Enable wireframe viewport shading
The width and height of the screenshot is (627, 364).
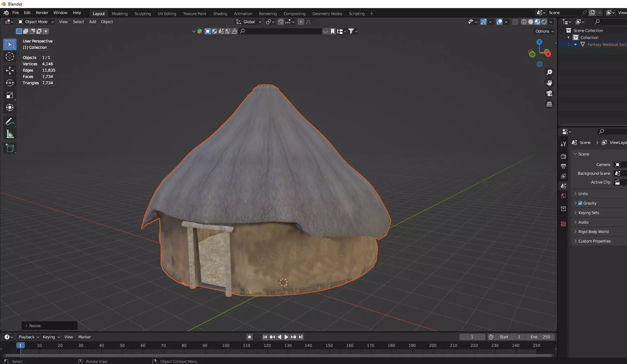pos(524,22)
